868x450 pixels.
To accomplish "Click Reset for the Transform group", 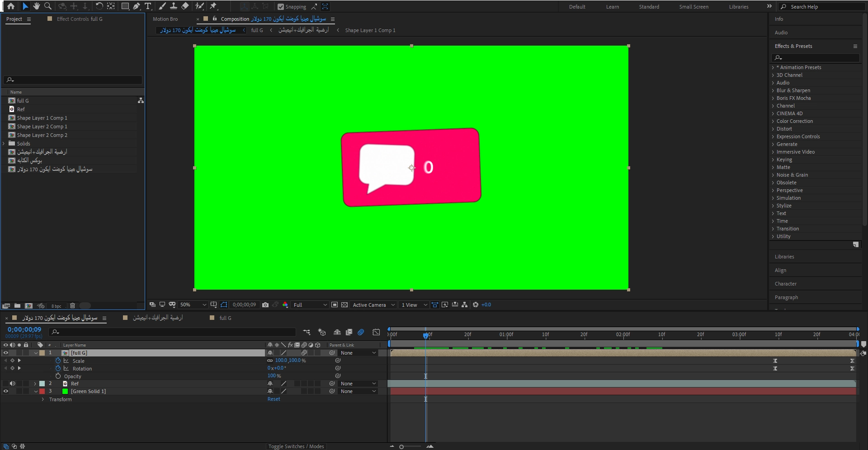I will tap(274, 399).
